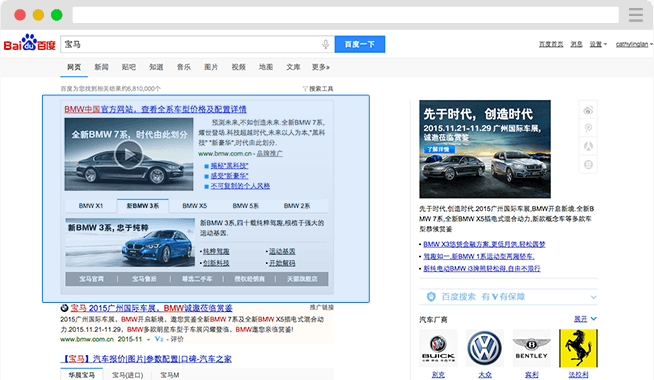Image resolution: width=654 pixels, height=380 pixels.
Task: Click 品牌推广 link
Action: pos(269,154)
